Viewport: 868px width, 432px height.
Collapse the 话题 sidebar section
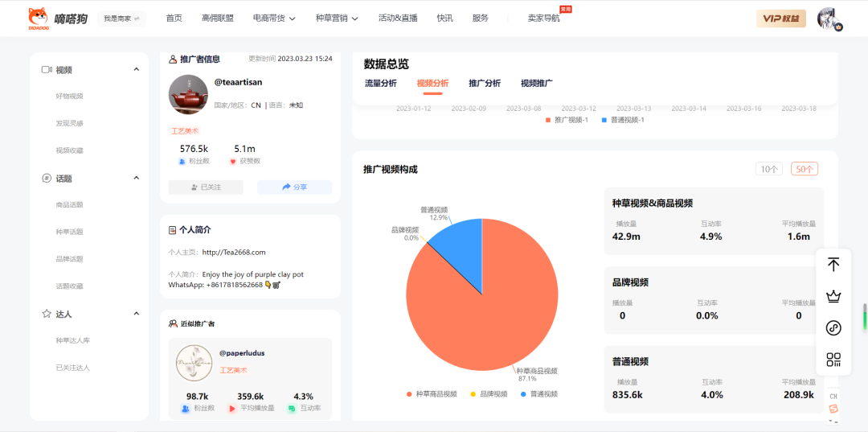[x=136, y=178]
